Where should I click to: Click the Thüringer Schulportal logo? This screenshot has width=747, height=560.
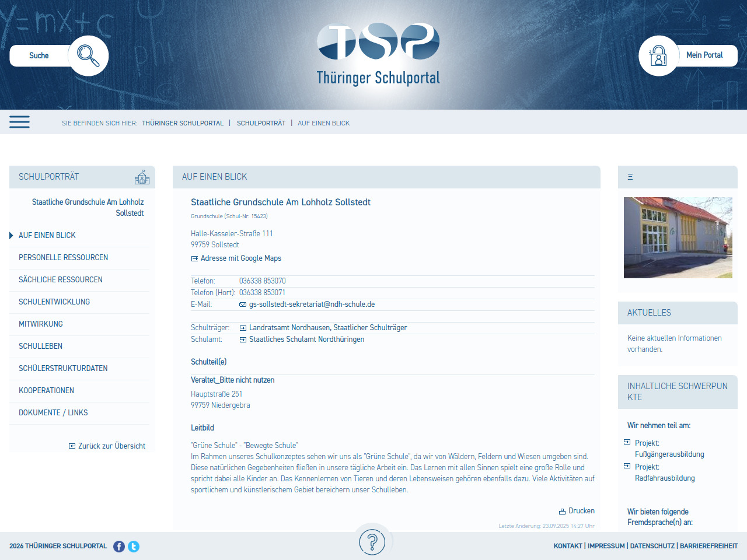click(x=378, y=55)
